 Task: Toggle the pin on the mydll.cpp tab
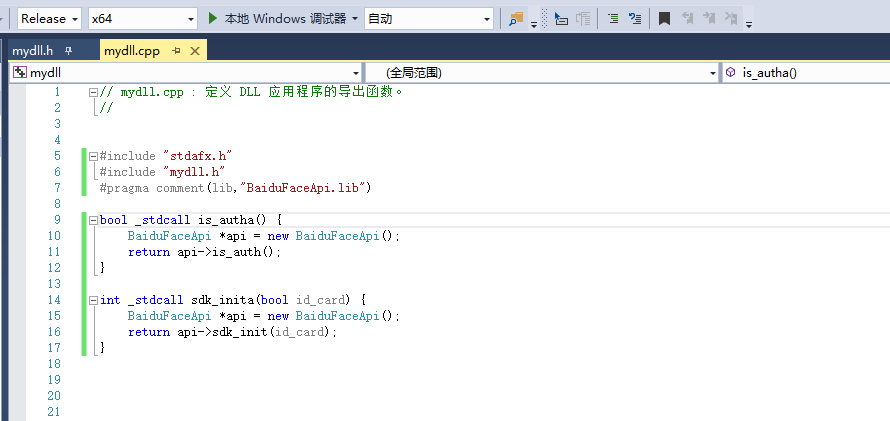click(177, 51)
